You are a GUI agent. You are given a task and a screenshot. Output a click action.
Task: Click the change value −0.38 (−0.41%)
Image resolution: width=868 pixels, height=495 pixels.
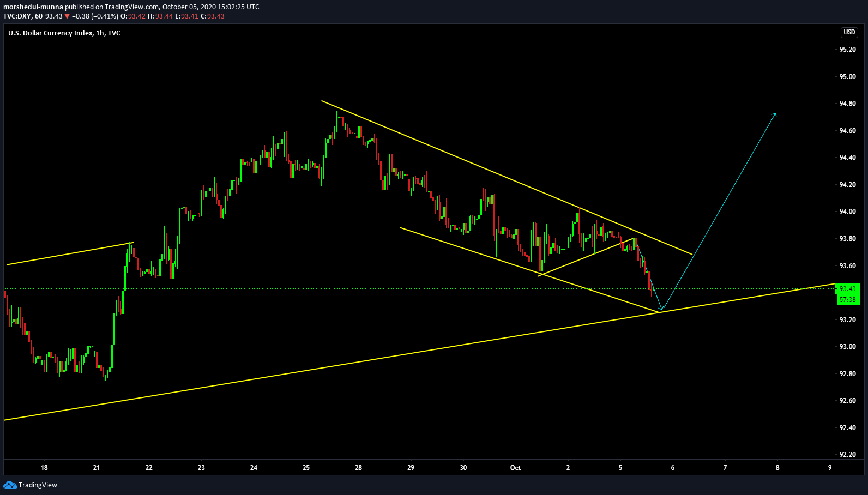pyautogui.click(x=95, y=16)
